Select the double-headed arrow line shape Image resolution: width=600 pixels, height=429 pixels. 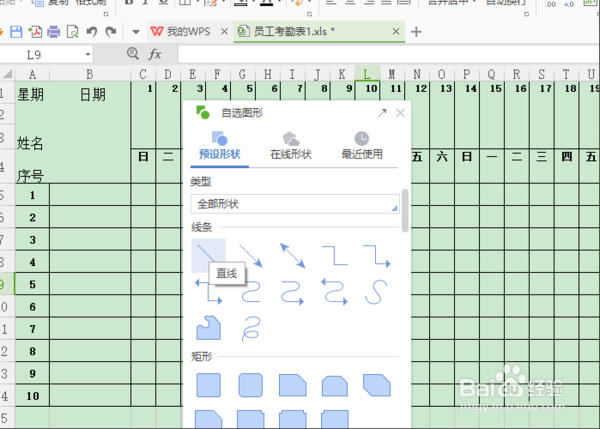[x=293, y=256]
